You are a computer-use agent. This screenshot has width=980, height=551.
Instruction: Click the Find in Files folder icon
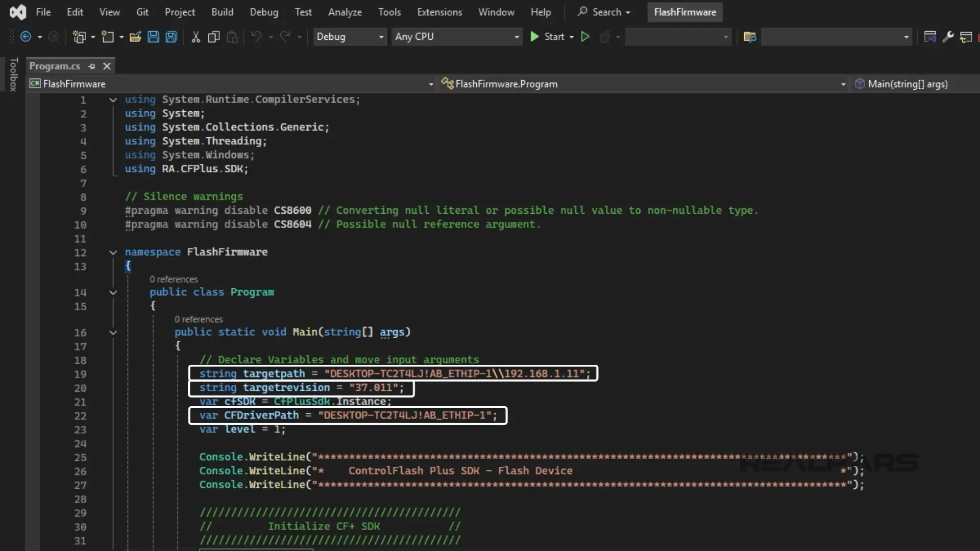(x=750, y=37)
